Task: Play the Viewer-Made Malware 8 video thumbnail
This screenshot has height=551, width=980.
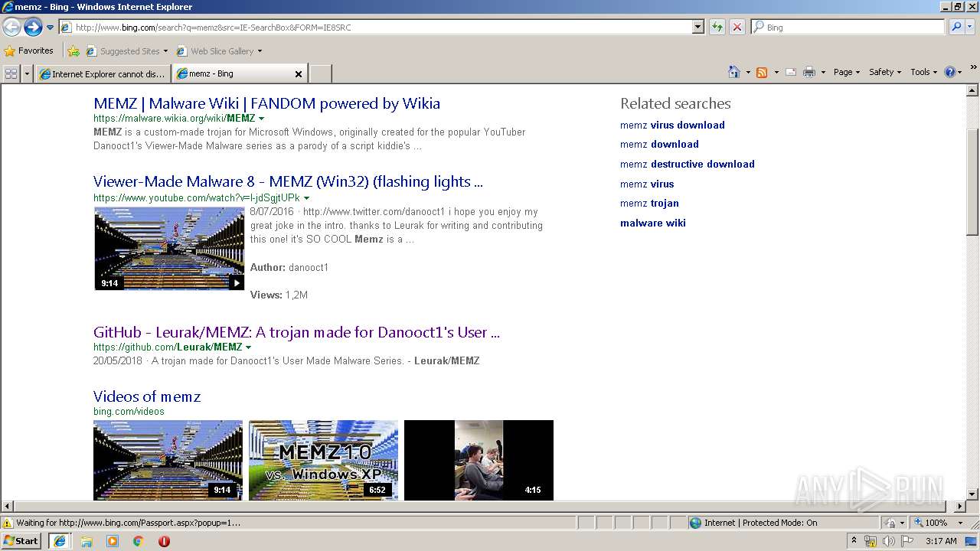Action: click(169, 248)
